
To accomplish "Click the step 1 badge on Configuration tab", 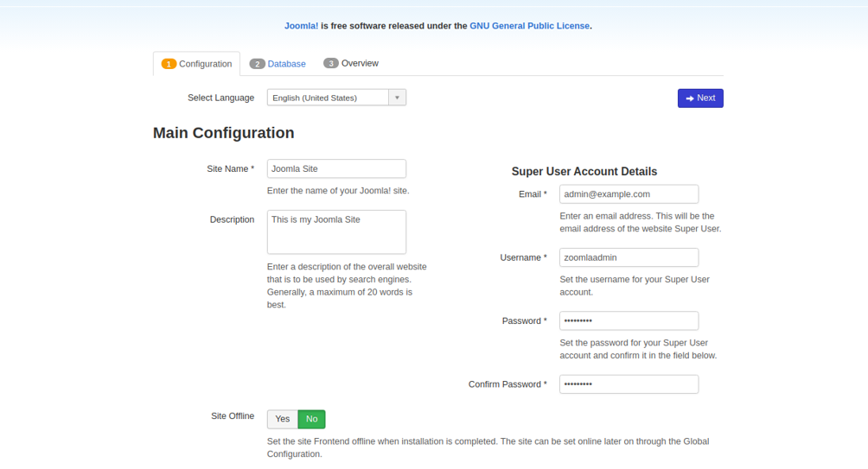I will (169, 64).
